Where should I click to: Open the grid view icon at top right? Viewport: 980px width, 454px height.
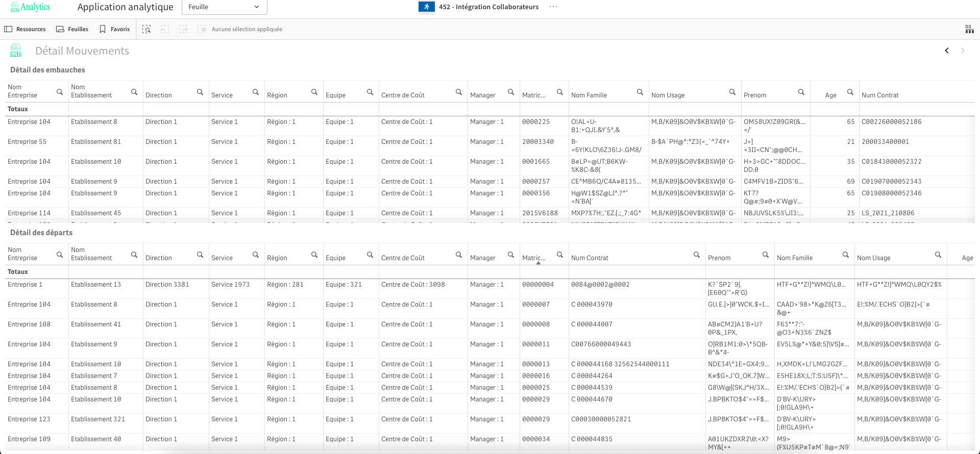(x=969, y=30)
